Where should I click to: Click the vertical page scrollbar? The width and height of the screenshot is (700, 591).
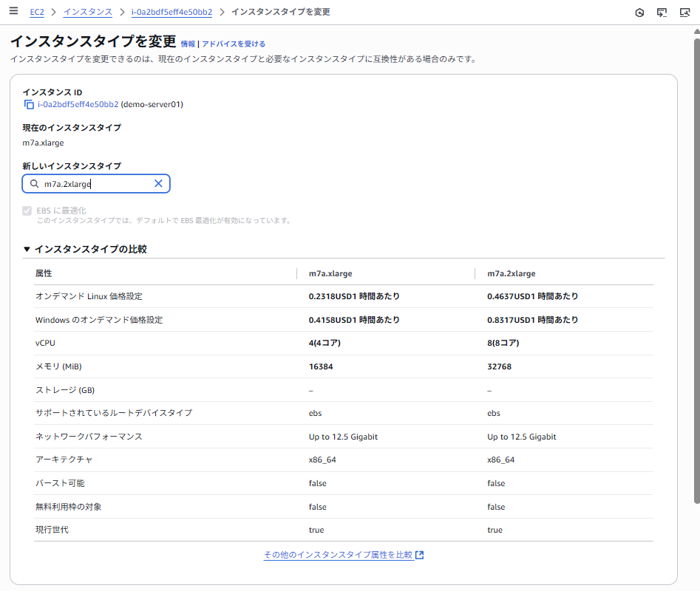click(x=696, y=270)
